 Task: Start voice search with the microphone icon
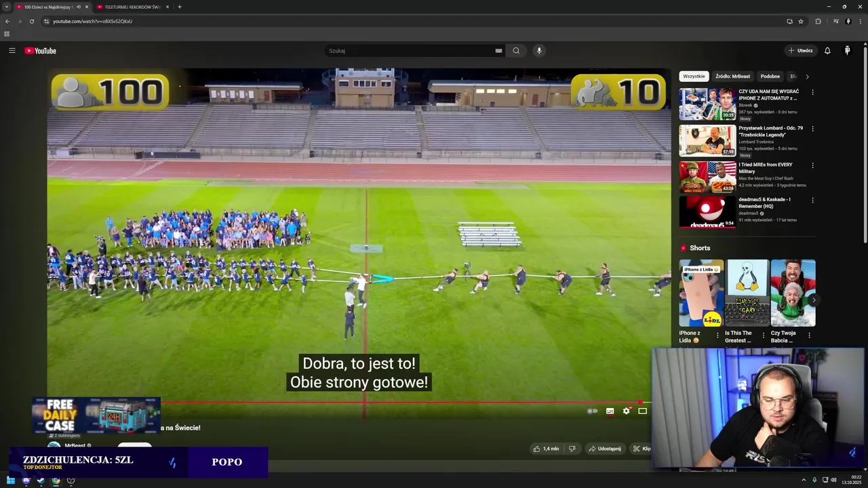coord(539,51)
